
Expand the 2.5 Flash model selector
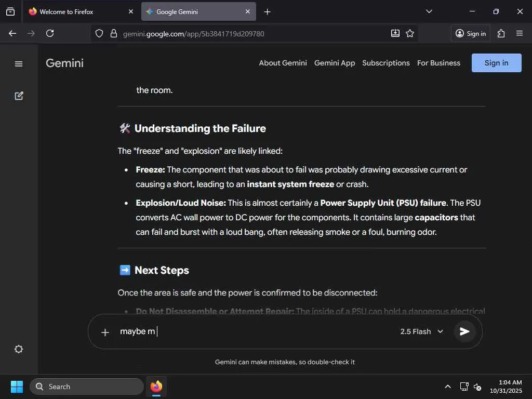[x=422, y=331]
